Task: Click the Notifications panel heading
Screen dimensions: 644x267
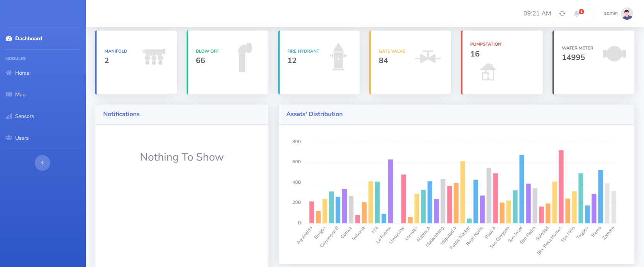Action: [x=121, y=114]
